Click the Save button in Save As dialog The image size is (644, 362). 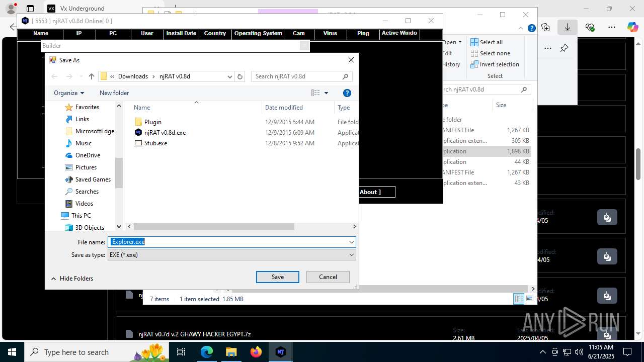click(x=278, y=277)
